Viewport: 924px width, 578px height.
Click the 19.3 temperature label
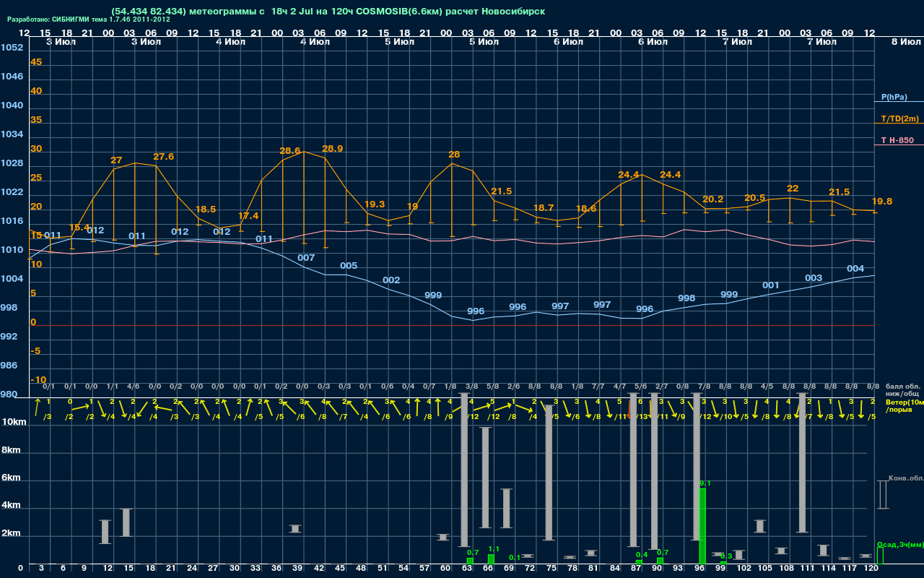375,204
